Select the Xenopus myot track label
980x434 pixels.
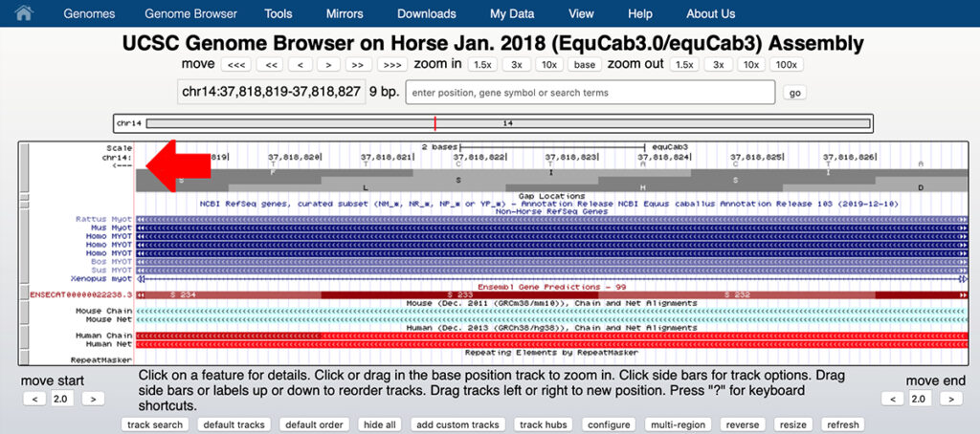coord(101,278)
